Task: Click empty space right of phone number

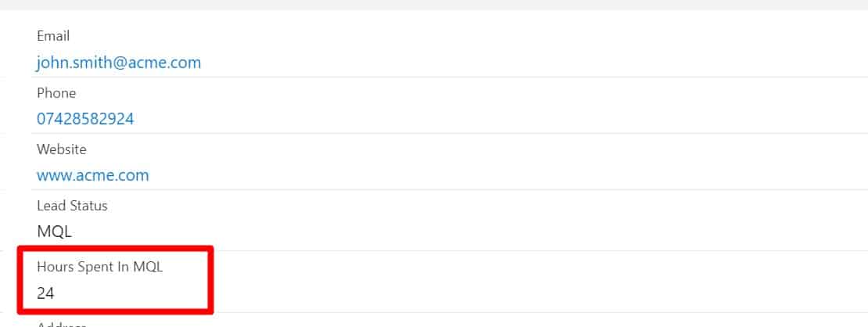Action: (x=508, y=119)
